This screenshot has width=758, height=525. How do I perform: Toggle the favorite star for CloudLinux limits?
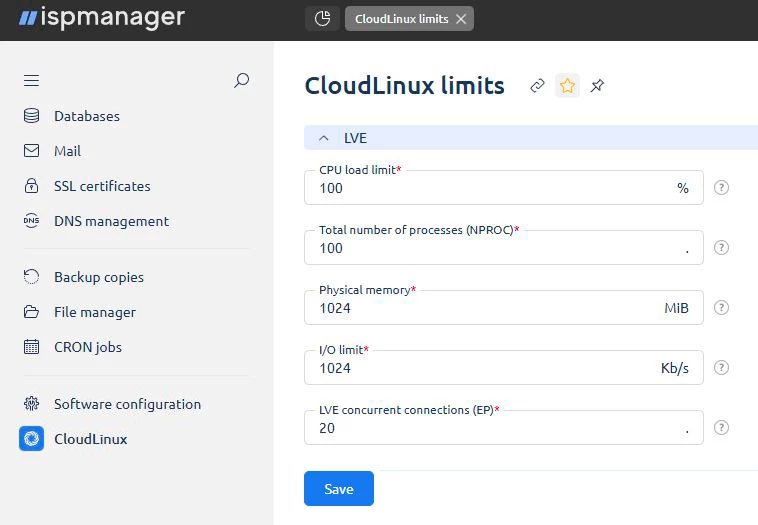567,86
